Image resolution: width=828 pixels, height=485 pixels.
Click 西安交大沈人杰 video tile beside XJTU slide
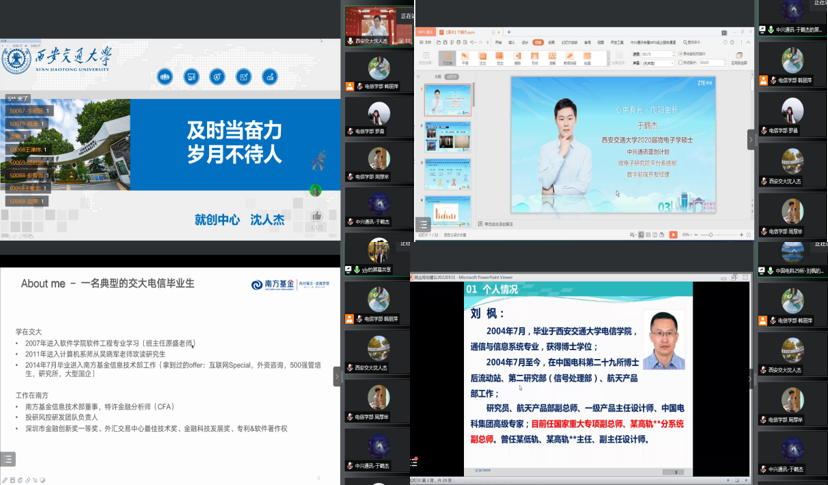point(378,26)
